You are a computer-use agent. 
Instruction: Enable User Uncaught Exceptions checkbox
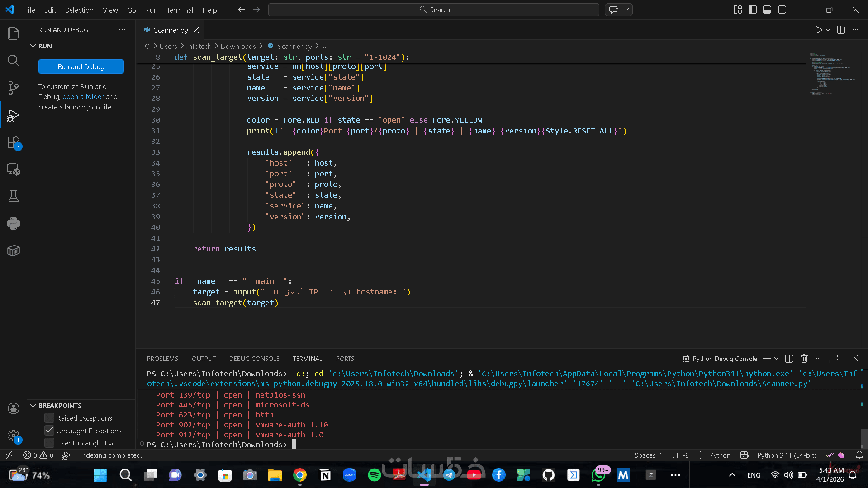pyautogui.click(x=49, y=443)
